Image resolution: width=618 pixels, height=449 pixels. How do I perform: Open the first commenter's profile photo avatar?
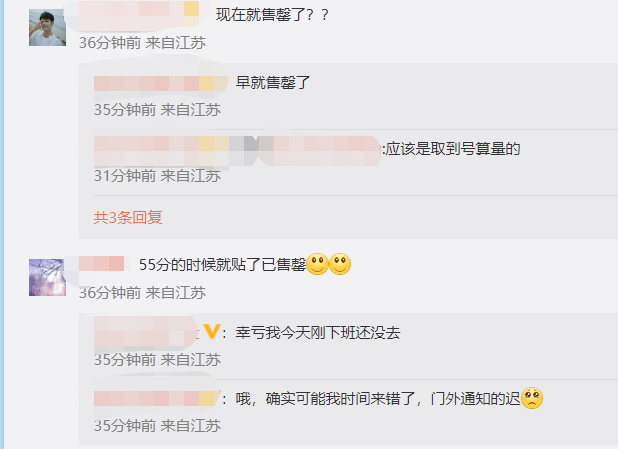pos(47,28)
